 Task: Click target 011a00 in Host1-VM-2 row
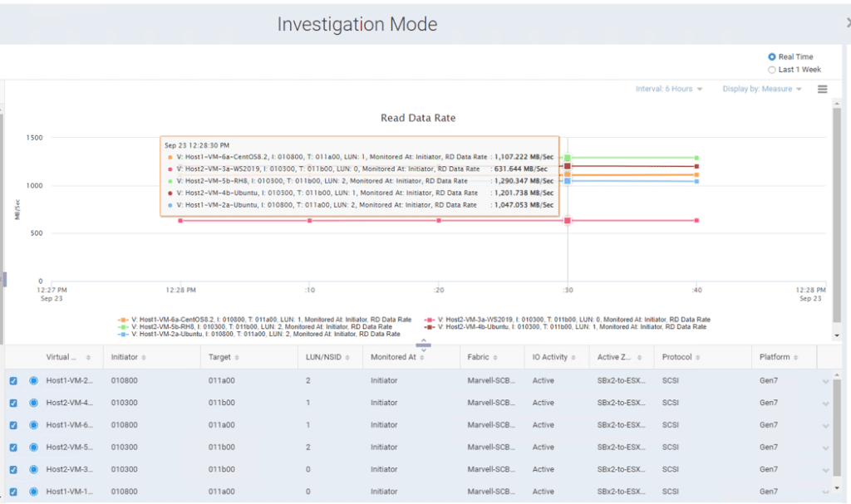click(221, 381)
